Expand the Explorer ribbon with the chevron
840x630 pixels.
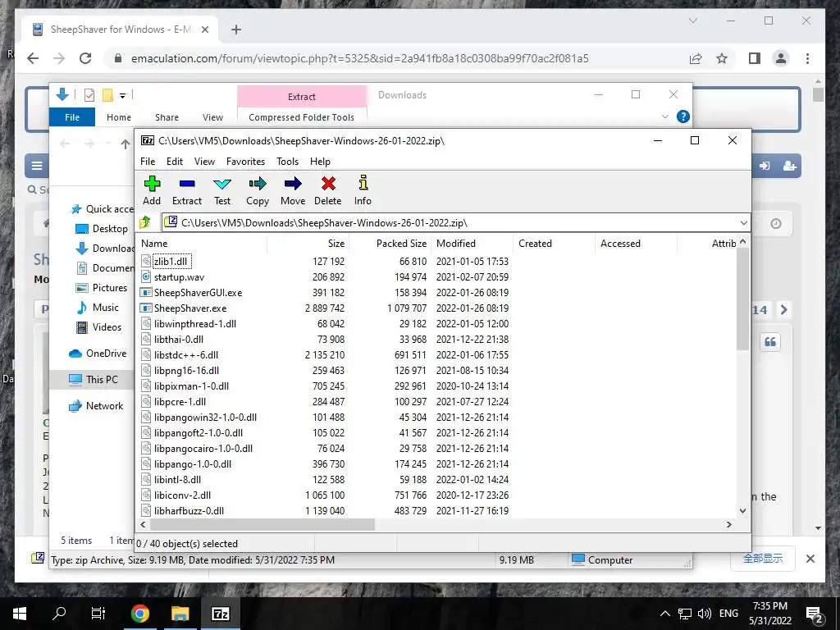click(665, 116)
